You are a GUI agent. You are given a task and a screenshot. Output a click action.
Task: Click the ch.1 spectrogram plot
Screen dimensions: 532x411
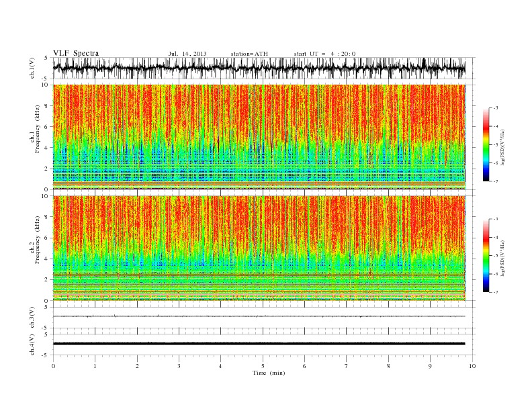click(259, 137)
